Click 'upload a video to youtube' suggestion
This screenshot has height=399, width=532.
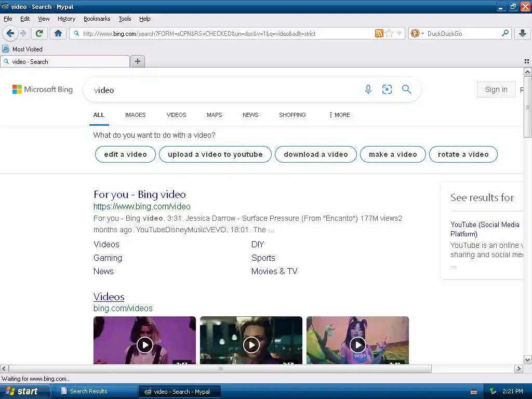coord(215,154)
